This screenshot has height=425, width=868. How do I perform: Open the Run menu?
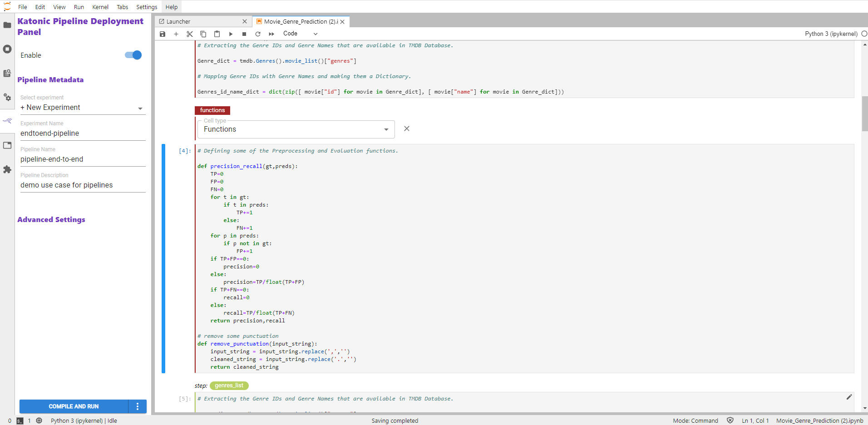click(x=79, y=7)
